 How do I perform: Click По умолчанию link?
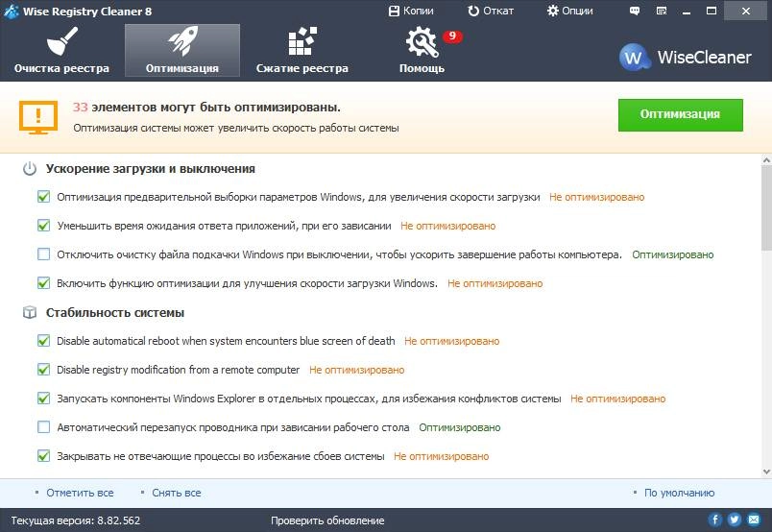(680, 493)
